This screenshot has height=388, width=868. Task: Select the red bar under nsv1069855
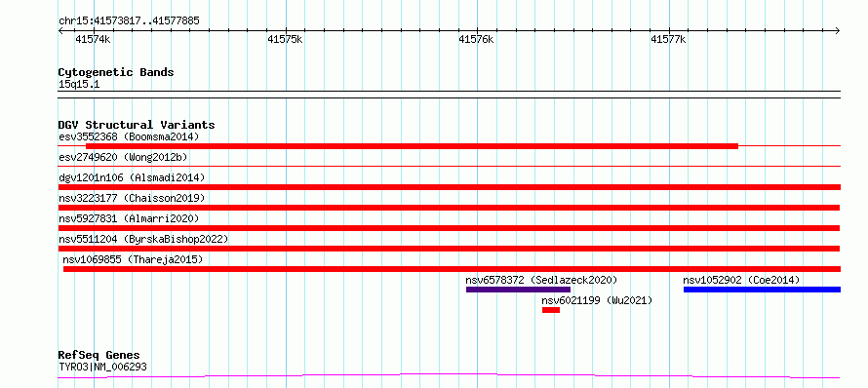[452, 269]
